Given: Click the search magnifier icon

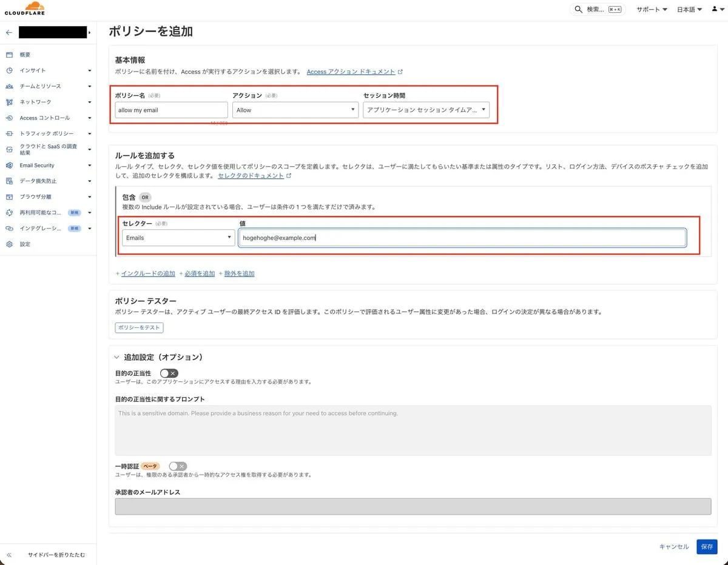Looking at the screenshot, I should point(579,9).
